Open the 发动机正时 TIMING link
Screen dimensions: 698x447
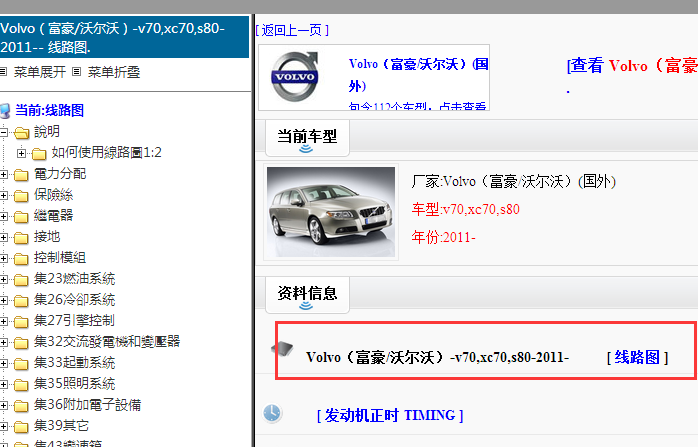click(x=390, y=415)
